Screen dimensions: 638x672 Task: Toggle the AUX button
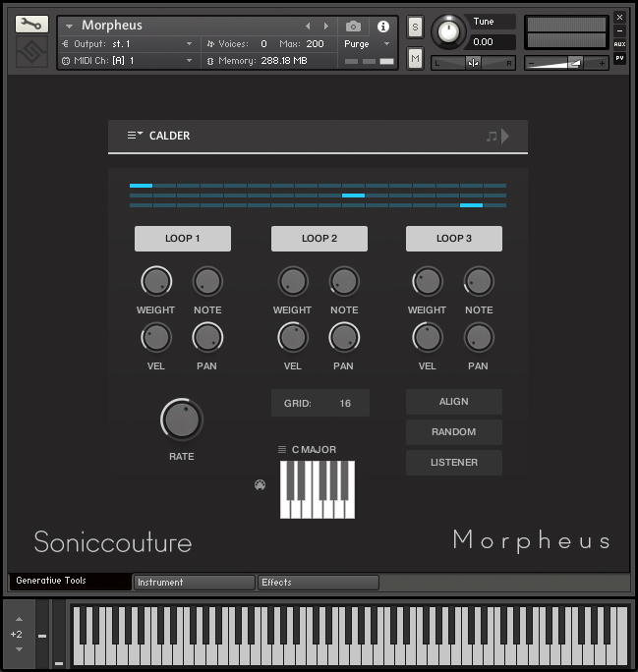[619, 44]
